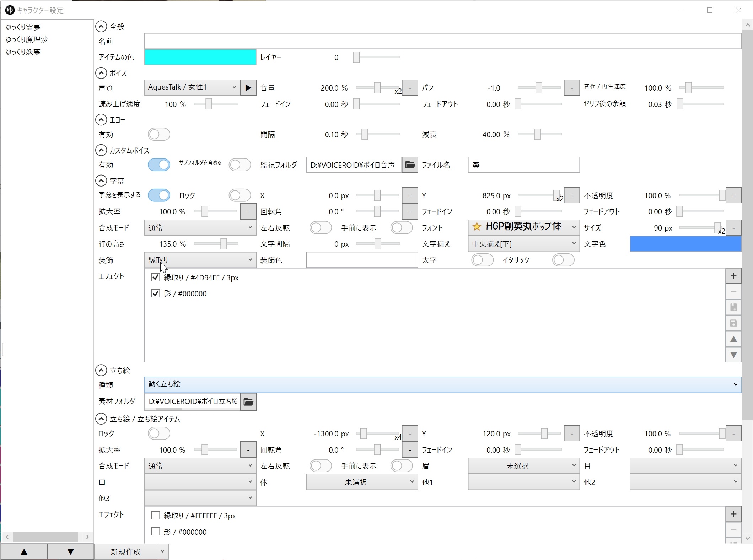Move the subtitle effect up
Screen dimensions: 753x560
[x=733, y=339]
